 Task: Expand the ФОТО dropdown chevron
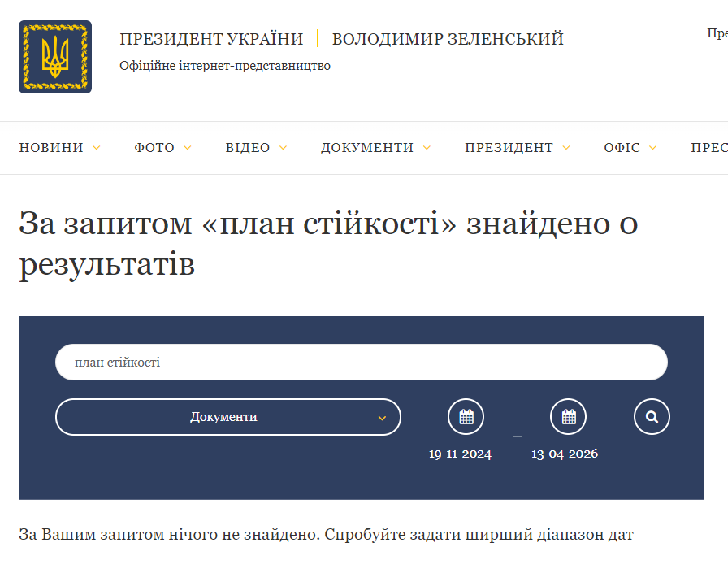click(x=188, y=148)
